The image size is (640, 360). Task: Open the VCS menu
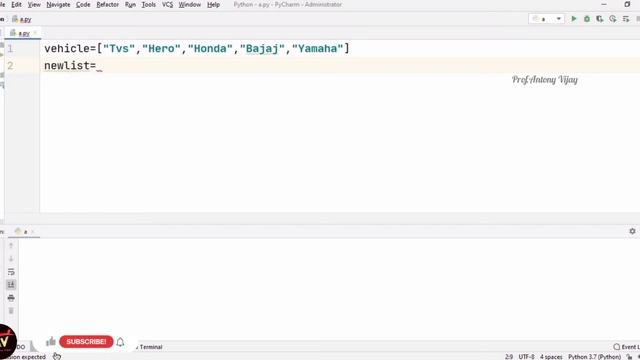(167, 4)
